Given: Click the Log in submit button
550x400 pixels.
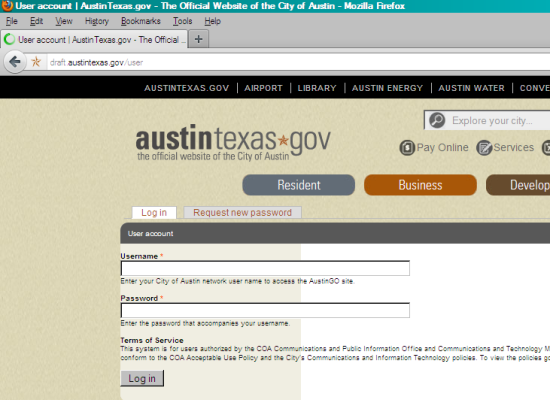Looking at the screenshot, I should coord(142,378).
